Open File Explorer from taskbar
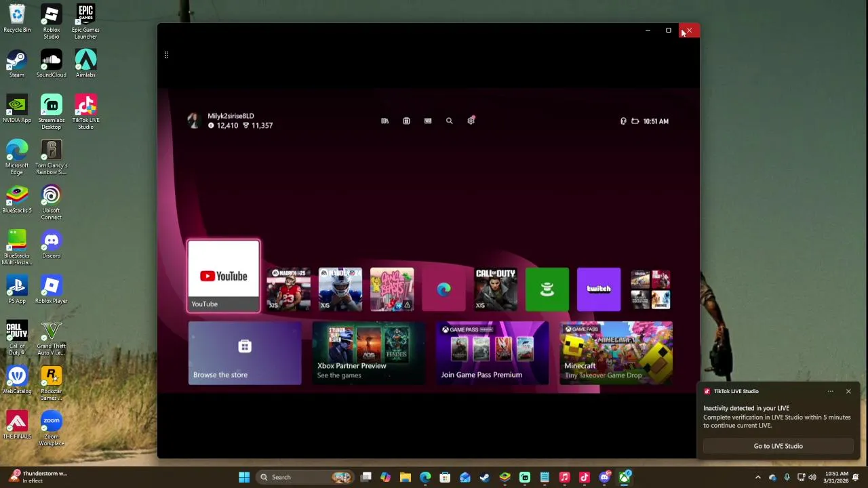The height and width of the screenshot is (488, 868). point(406,477)
